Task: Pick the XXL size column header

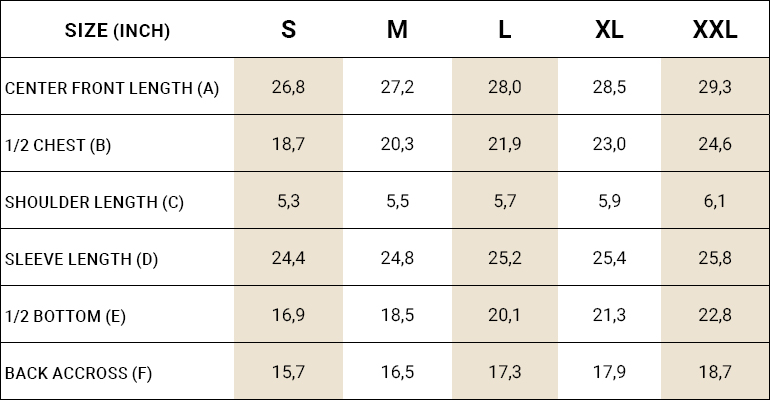Action: pyautogui.click(x=715, y=30)
